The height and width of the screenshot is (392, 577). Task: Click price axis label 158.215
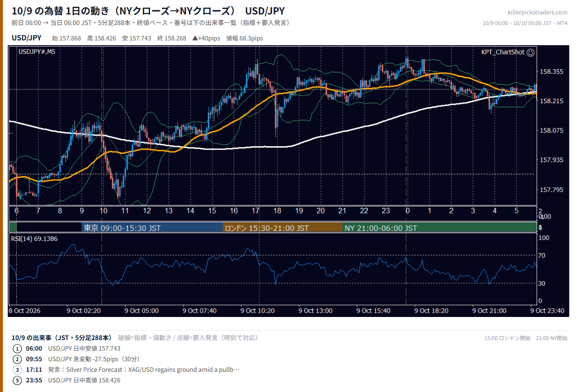point(552,101)
